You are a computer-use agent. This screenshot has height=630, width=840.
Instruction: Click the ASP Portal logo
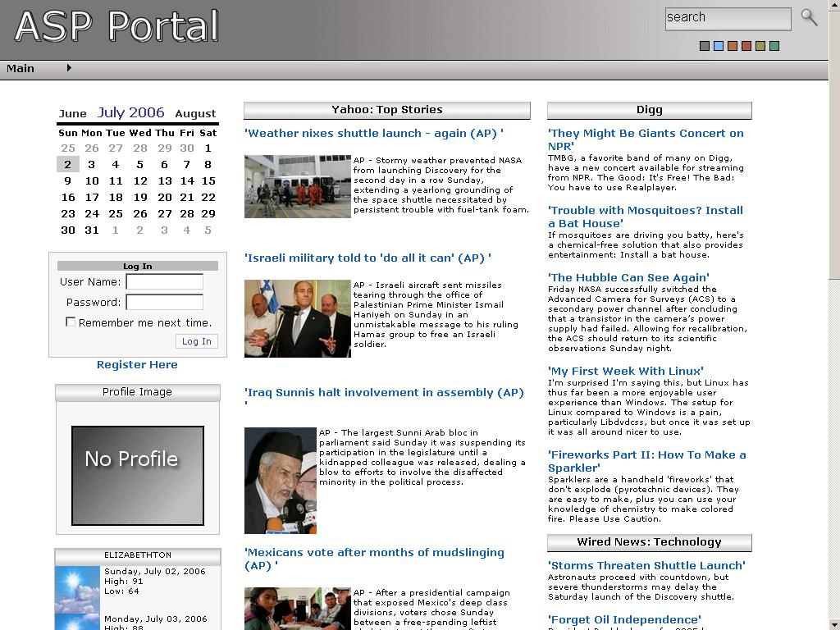tap(116, 25)
